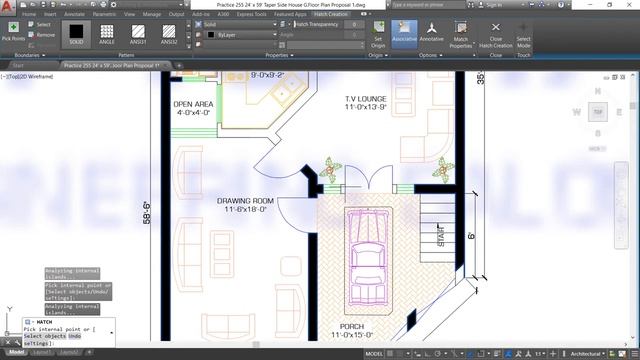Click the Sign In button
Image resolution: width=640 pixels, height=360 pixels.
click(491, 5)
